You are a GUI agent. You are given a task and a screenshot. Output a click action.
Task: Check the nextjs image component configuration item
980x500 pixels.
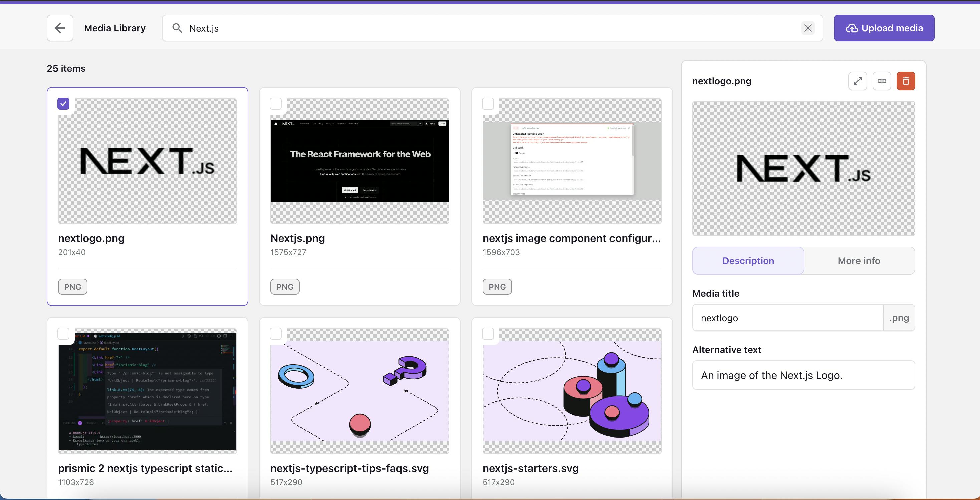pyautogui.click(x=488, y=104)
